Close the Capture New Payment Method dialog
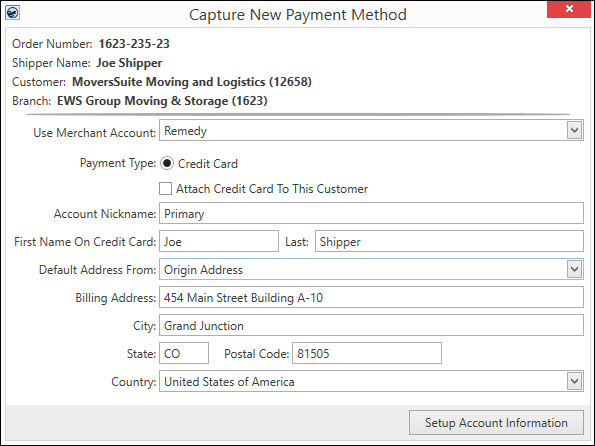Screen dimensions: 595x446 [x=569, y=9]
